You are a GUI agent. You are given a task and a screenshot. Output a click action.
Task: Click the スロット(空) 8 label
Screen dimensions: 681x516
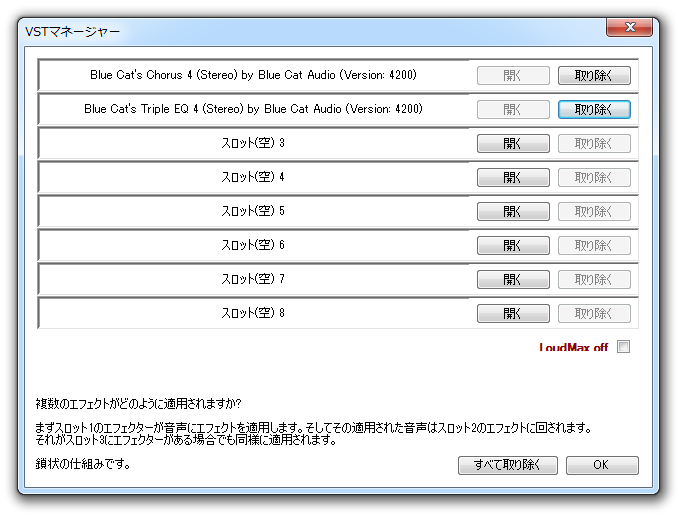click(253, 313)
